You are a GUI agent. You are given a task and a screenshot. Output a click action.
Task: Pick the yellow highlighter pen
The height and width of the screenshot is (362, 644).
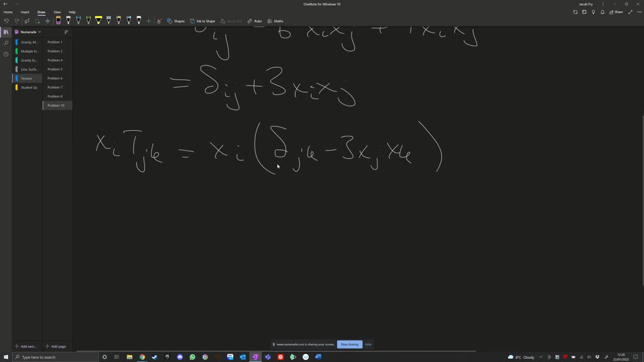pyautogui.click(x=99, y=20)
